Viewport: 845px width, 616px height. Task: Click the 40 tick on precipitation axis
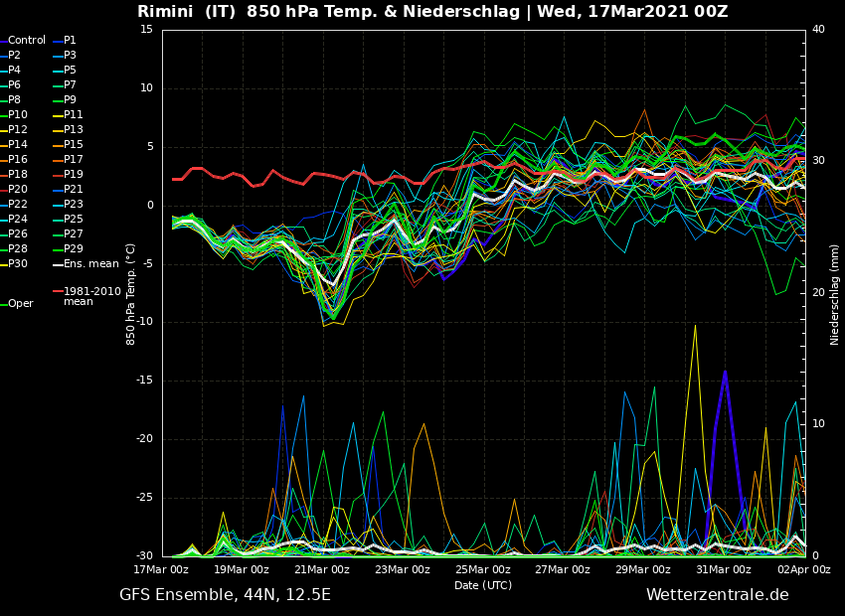pyautogui.click(x=818, y=30)
